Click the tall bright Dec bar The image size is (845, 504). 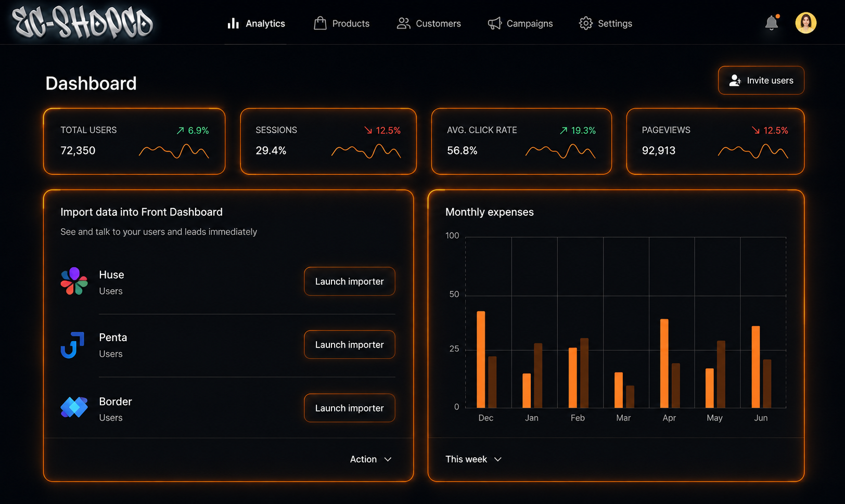(x=481, y=359)
